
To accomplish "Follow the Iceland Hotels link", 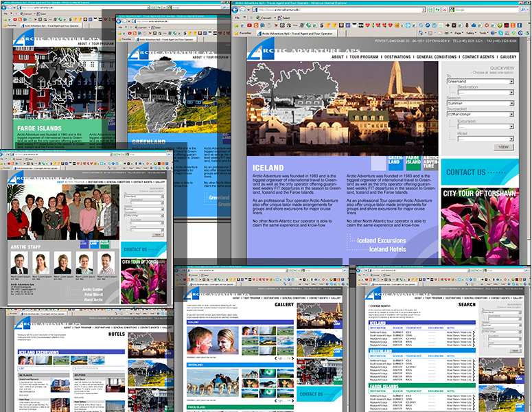I will [x=387, y=249].
